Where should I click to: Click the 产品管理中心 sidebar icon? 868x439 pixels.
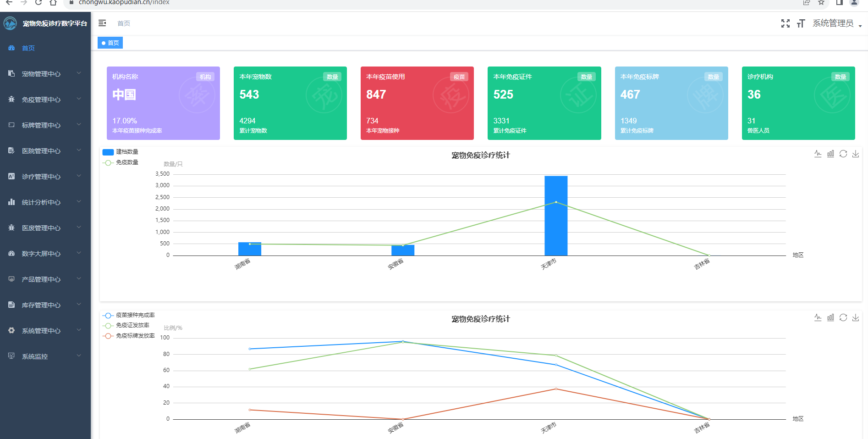point(11,279)
